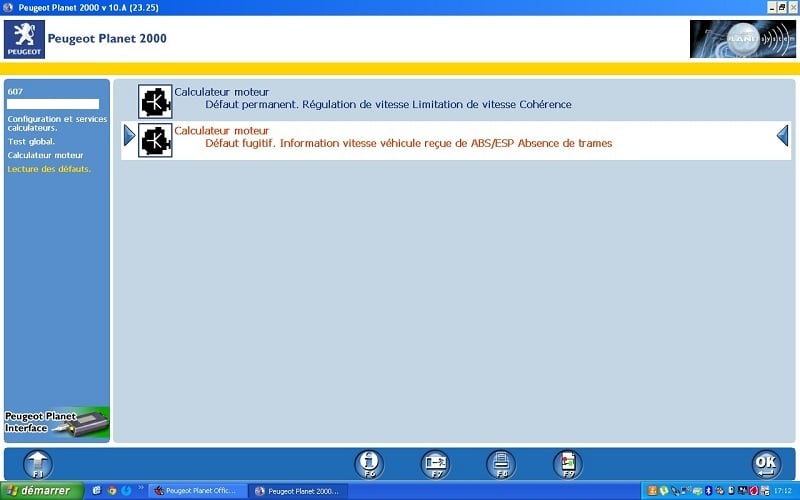Select 'Lecture des défauts.' in sidebar
The height and width of the screenshot is (500, 800).
point(49,169)
